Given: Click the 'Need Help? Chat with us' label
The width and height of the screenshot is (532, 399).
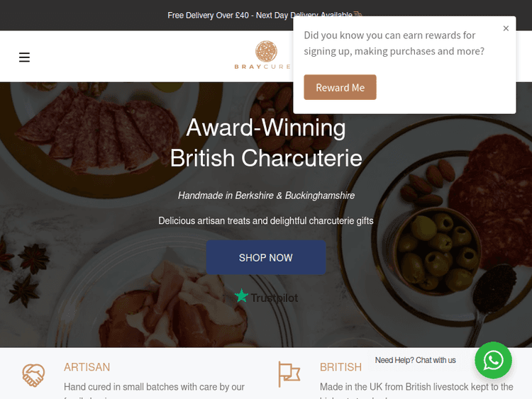Looking at the screenshot, I should click(415, 360).
